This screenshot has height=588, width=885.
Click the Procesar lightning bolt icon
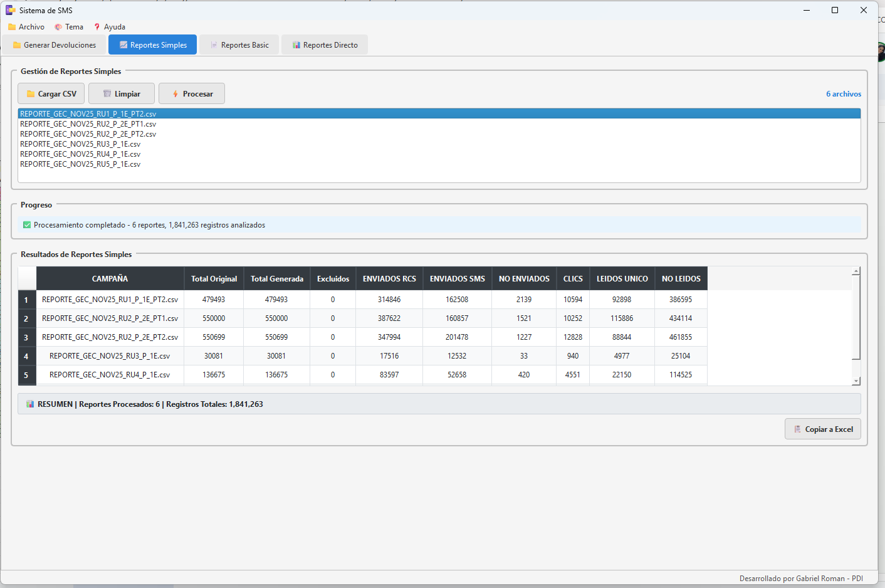(175, 94)
